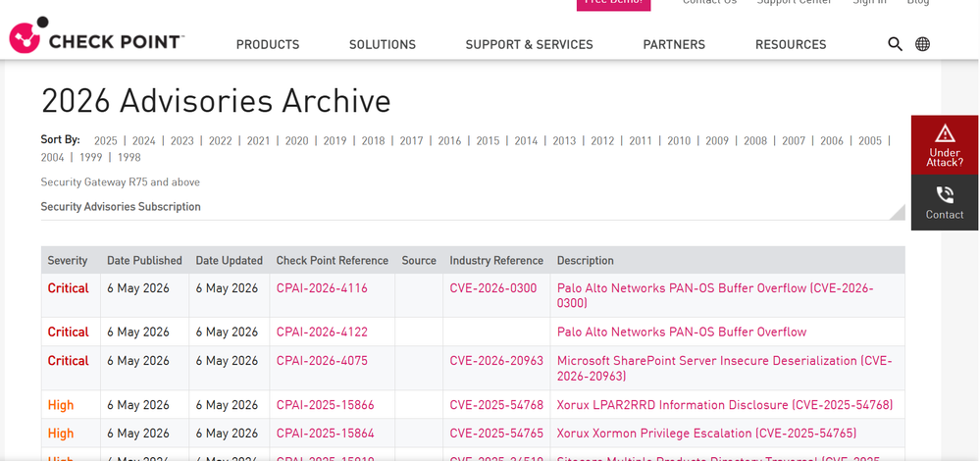Open the Partners menu
Viewport: 980px width, 461px height.
click(x=674, y=45)
